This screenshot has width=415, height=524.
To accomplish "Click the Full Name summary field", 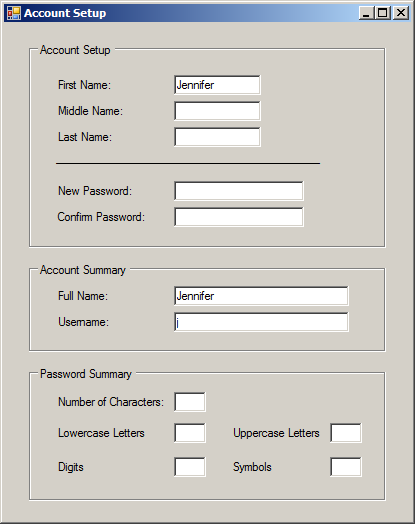I will point(261,296).
